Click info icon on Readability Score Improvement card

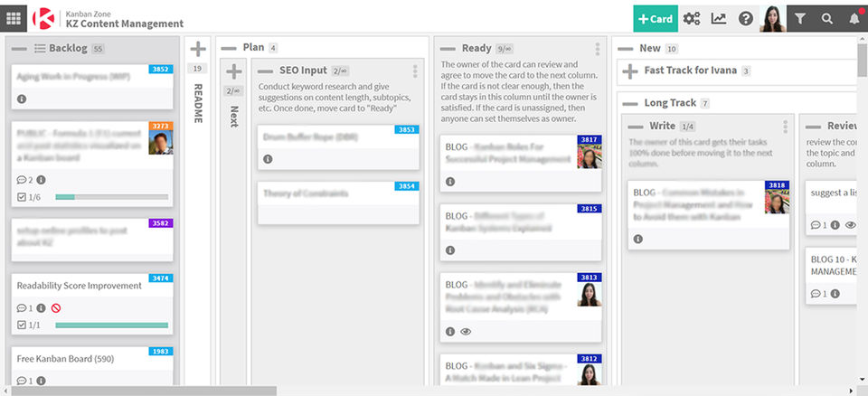coord(41,308)
